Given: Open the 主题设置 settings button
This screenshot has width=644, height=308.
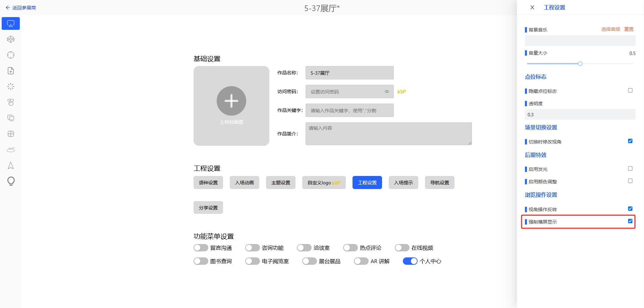Looking at the screenshot, I should coord(280,183).
